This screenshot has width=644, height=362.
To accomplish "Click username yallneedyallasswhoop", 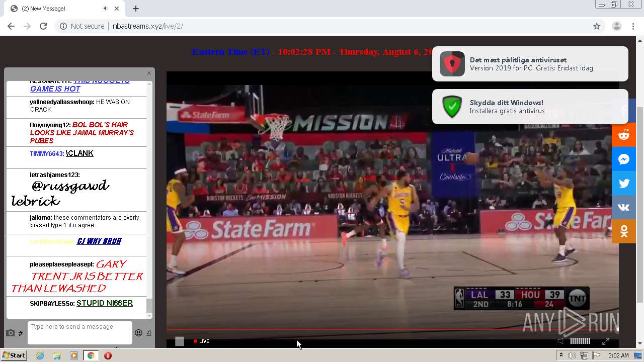I will click(62, 102).
